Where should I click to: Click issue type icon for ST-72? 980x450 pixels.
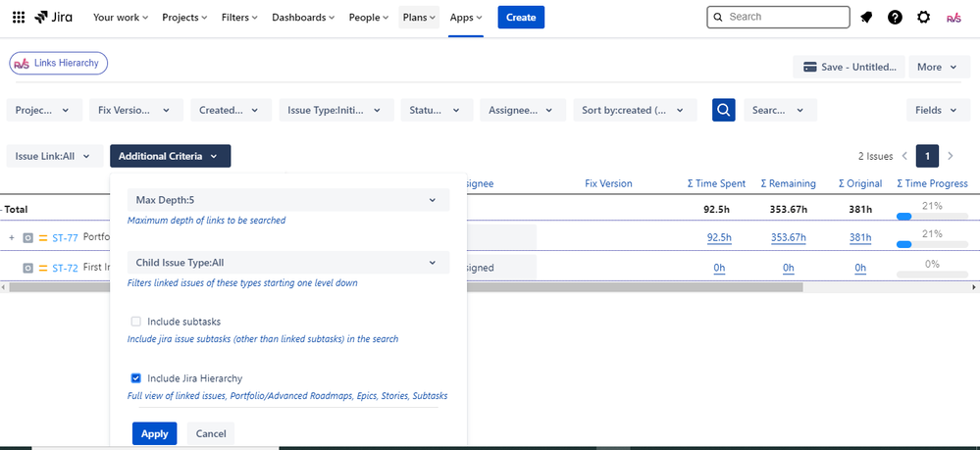pyautogui.click(x=27, y=268)
